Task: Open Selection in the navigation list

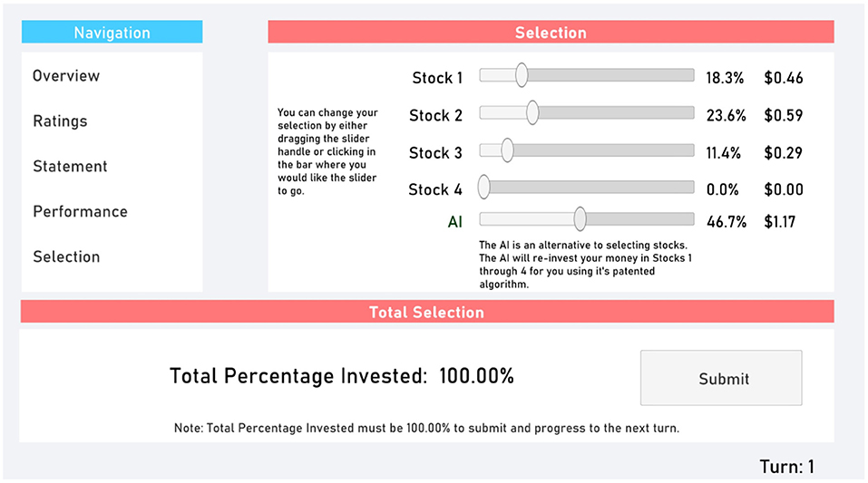Action: coord(66,256)
